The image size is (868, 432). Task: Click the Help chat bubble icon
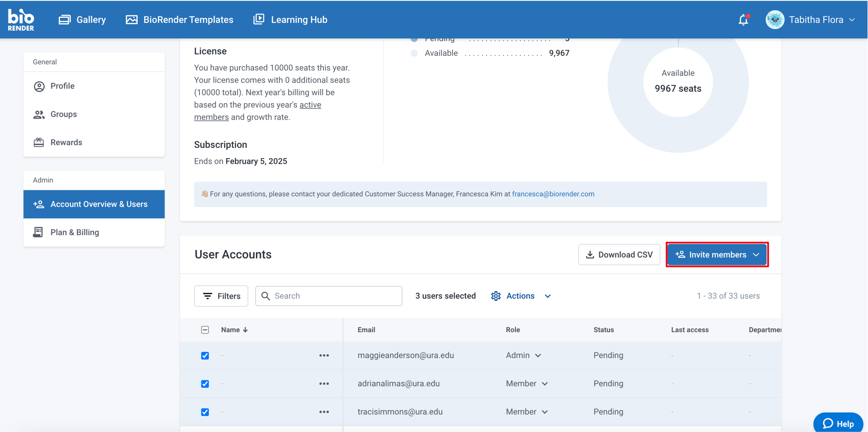(x=828, y=424)
